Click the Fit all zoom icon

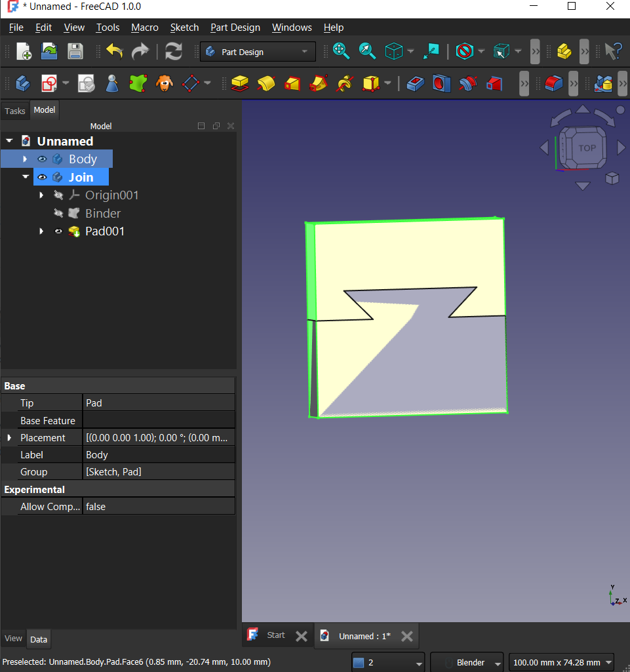tap(340, 51)
